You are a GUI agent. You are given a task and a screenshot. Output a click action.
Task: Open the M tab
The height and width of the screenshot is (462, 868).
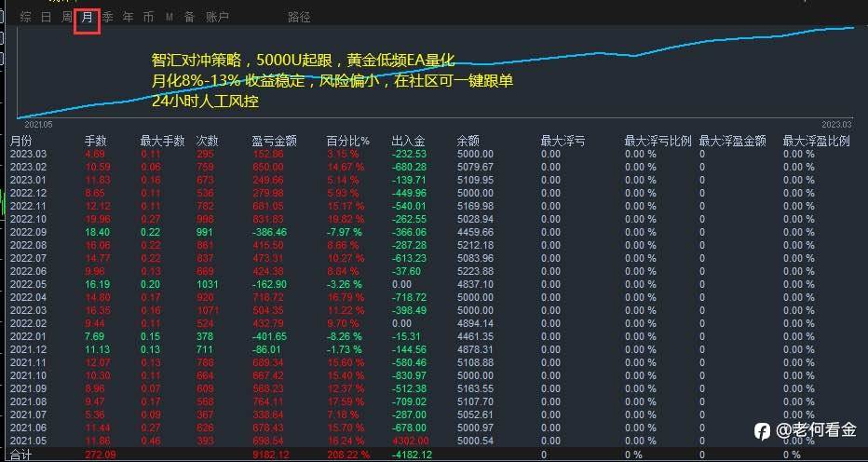click(170, 18)
